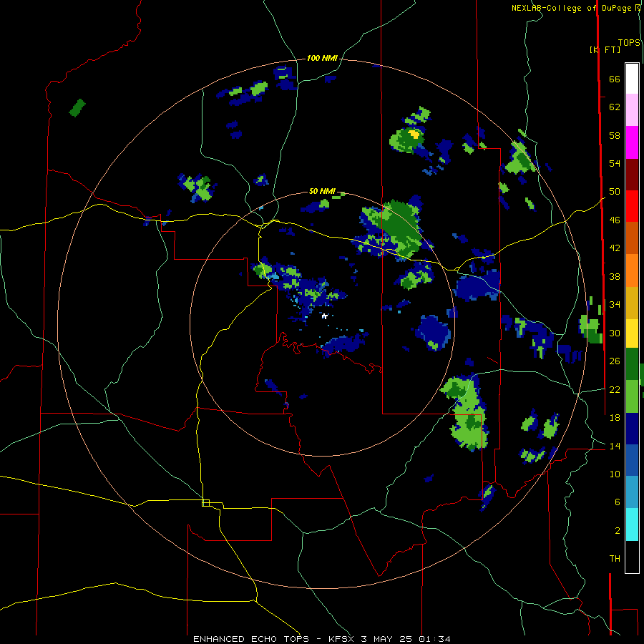
Task: Click the 42 legend value
Action: (615, 248)
